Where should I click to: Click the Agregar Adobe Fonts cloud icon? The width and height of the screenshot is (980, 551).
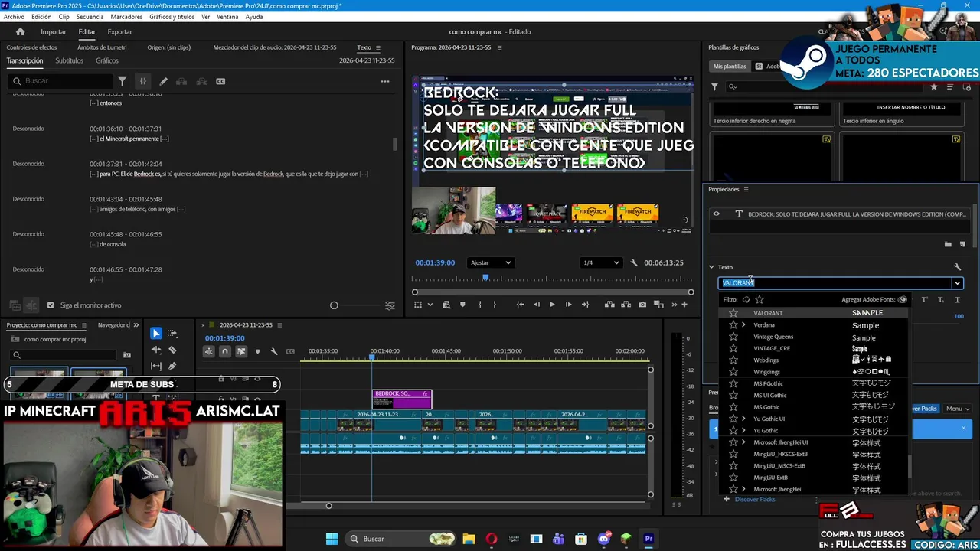pos(903,299)
